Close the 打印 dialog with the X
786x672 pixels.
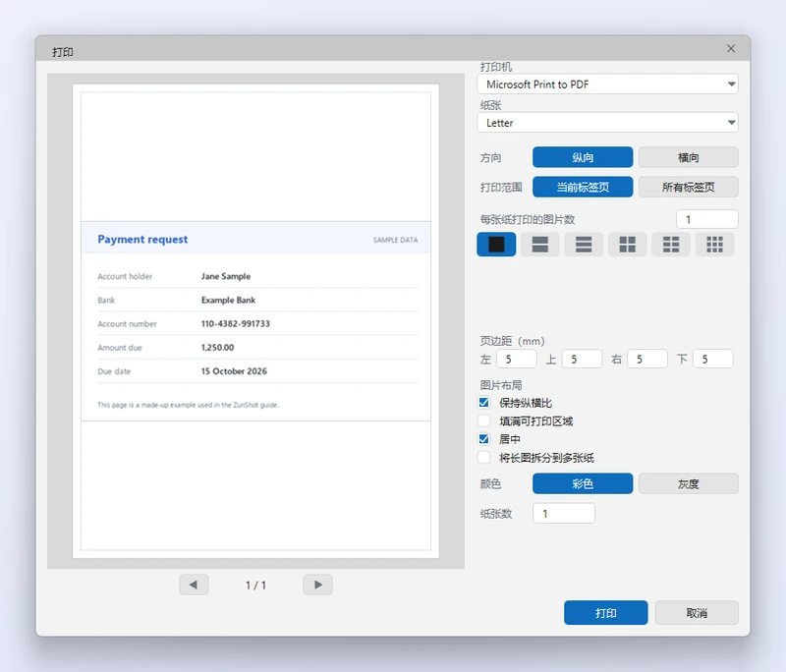pyautogui.click(x=731, y=48)
